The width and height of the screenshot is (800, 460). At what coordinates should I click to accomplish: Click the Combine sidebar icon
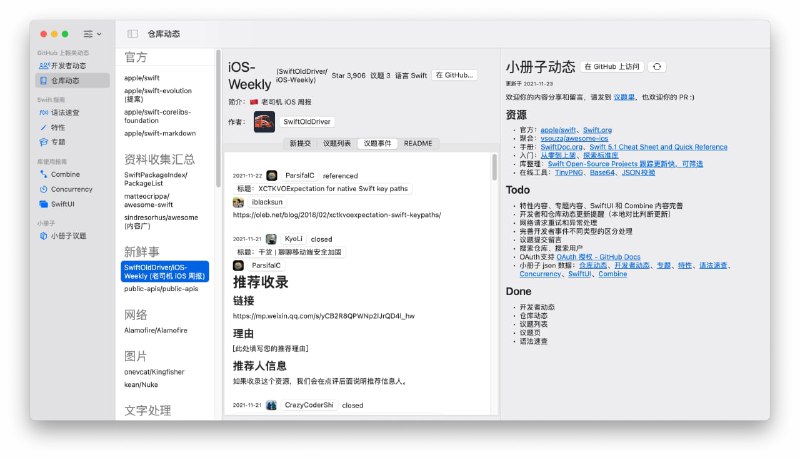pos(43,174)
